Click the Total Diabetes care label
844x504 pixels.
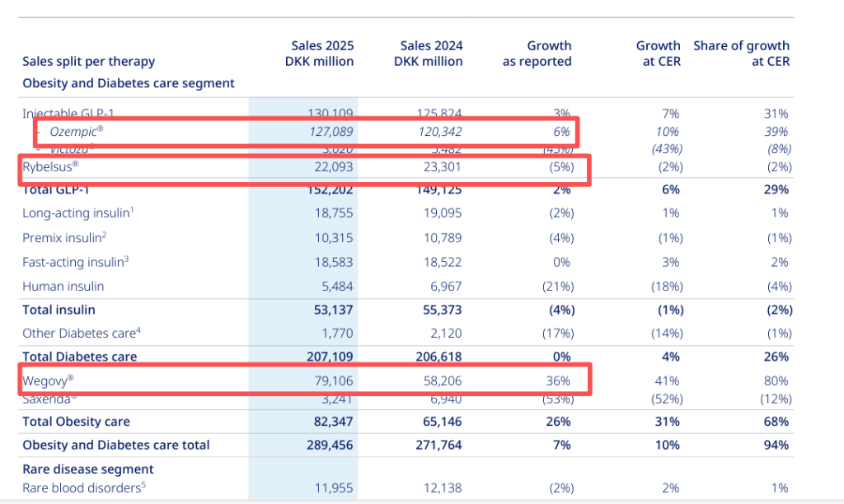pyautogui.click(x=79, y=357)
